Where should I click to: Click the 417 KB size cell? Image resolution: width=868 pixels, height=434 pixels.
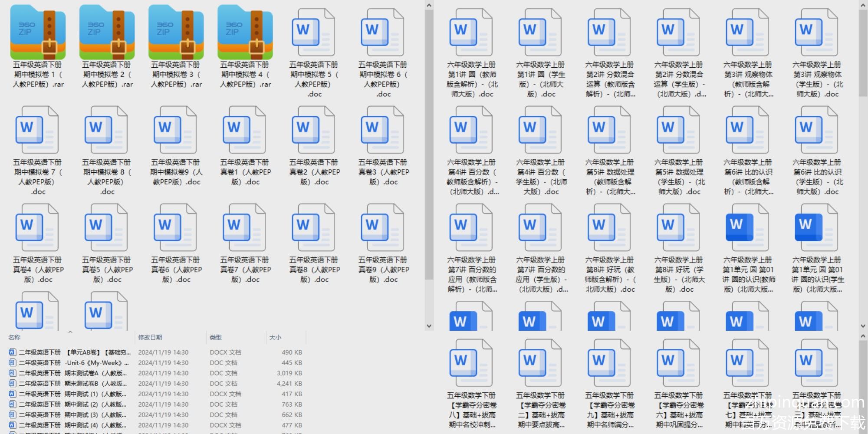tap(292, 394)
